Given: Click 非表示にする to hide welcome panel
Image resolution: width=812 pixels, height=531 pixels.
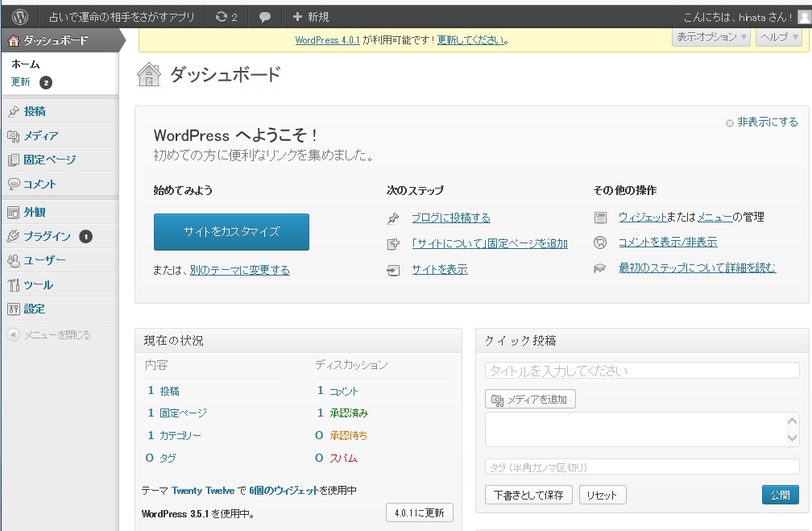Looking at the screenshot, I should [768, 122].
